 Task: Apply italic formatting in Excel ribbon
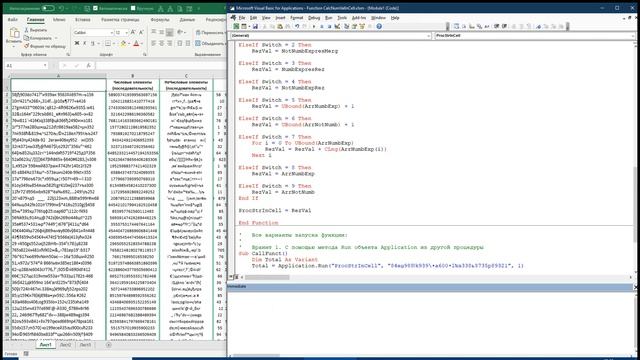[x=85, y=43]
